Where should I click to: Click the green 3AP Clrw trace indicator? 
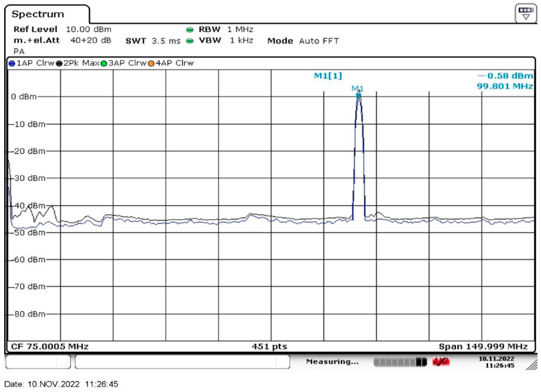pyautogui.click(x=104, y=64)
